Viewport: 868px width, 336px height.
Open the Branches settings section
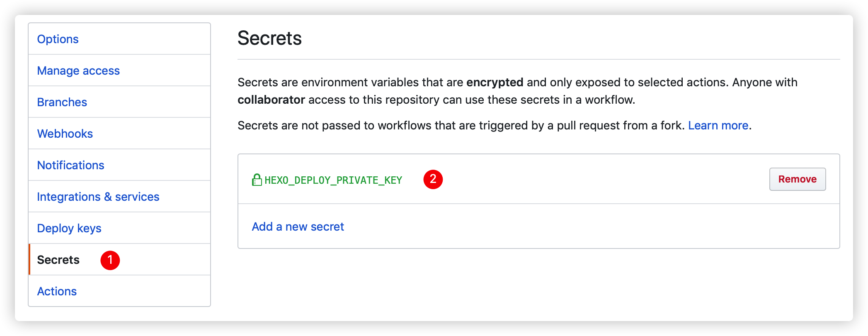[62, 102]
